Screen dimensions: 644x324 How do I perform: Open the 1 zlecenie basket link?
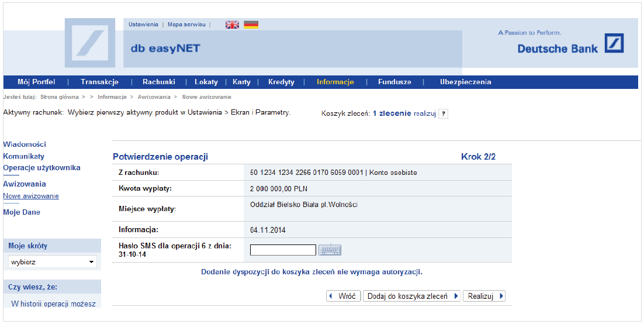coord(392,113)
